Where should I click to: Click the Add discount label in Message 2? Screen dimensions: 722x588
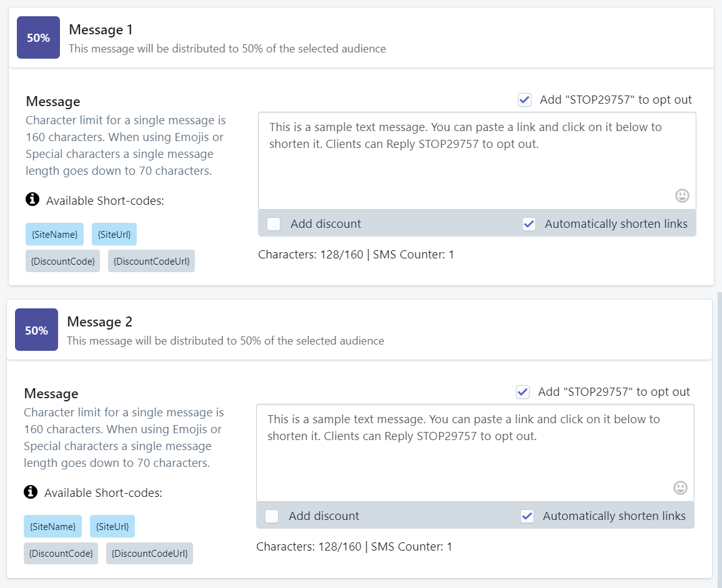(x=324, y=516)
